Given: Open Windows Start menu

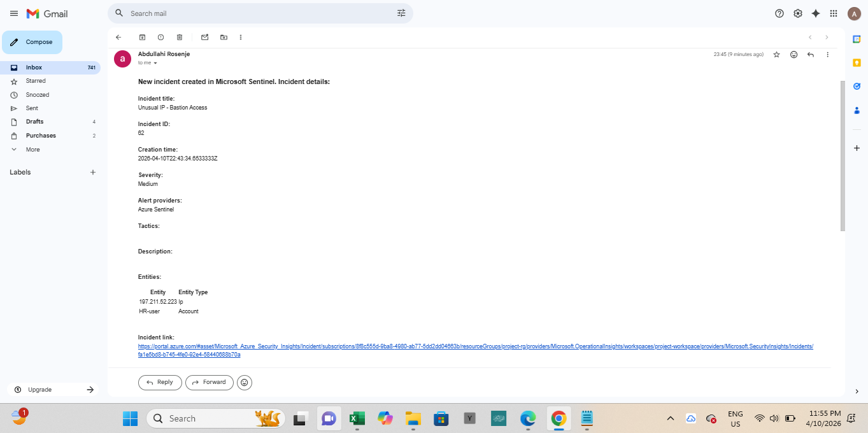Looking at the screenshot, I should tap(130, 418).
